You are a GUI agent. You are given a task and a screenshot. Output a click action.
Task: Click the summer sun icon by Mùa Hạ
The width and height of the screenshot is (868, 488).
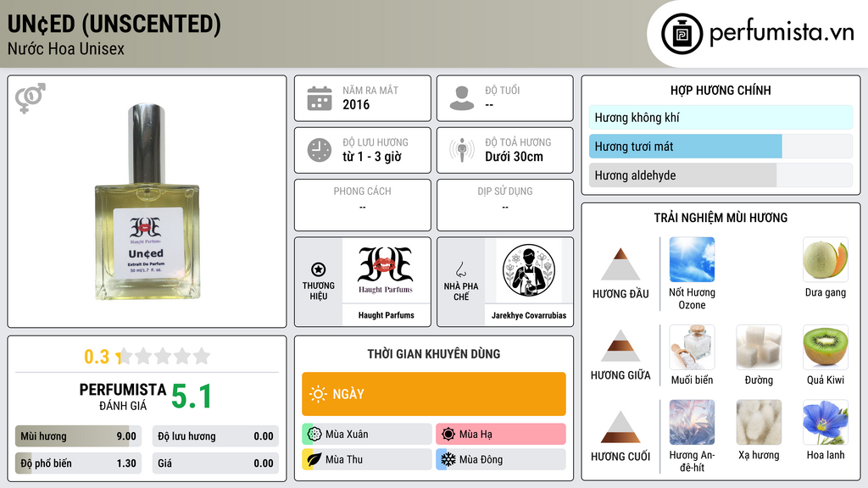[448, 434]
